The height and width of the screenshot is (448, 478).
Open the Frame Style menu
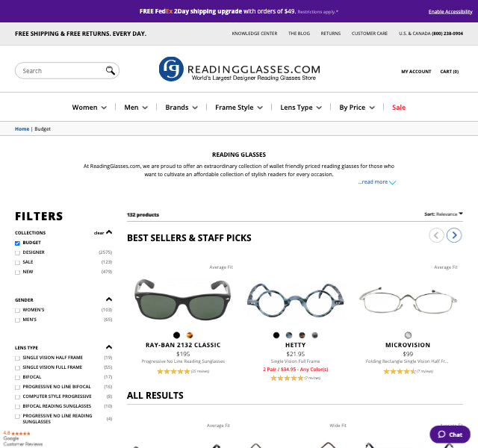point(239,108)
